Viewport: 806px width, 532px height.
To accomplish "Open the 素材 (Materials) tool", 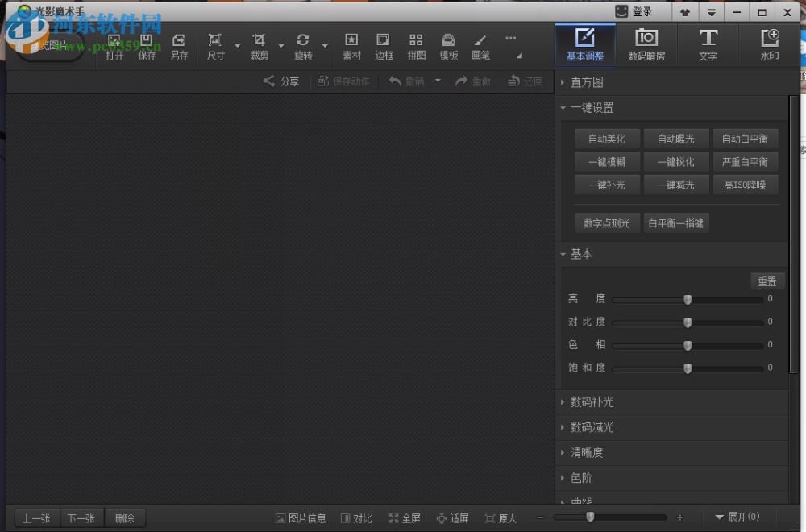I will click(x=351, y=47).
